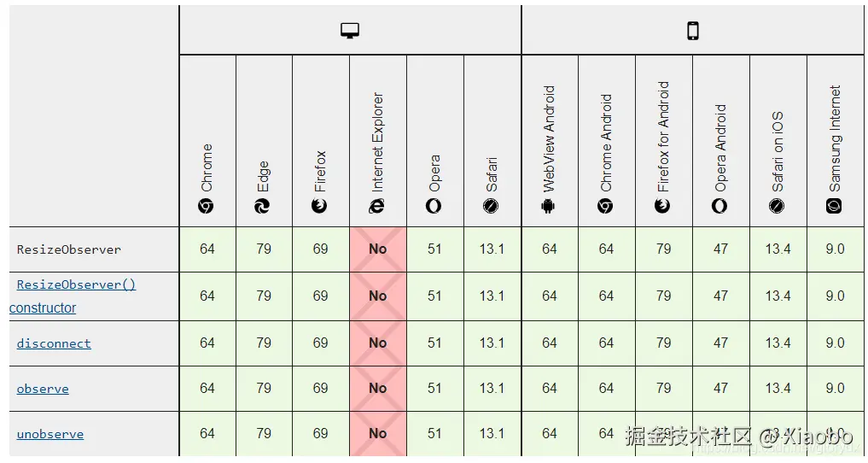Click the Internet Explorer icon
Viewport: 868px width, 463px height.
click(x=377, y=207)
